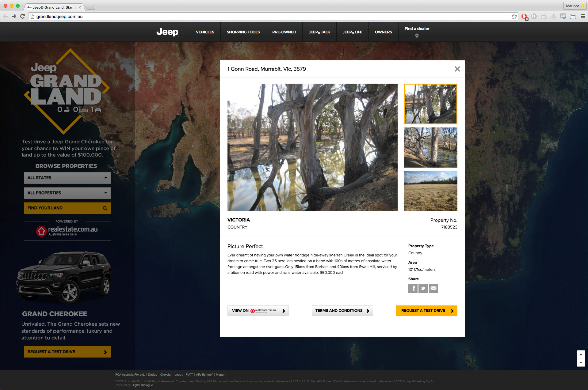Image resolution: width=588 pixels, height=390 pixels.
Task: Close the property details popup
Action: [457, 69]
